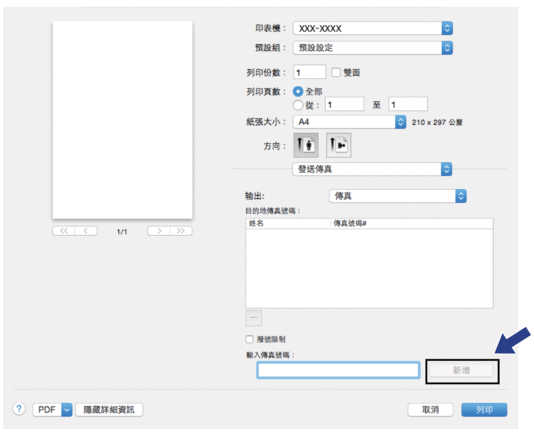Open the help question mark

pyautogui.click(x=19, y=409)
